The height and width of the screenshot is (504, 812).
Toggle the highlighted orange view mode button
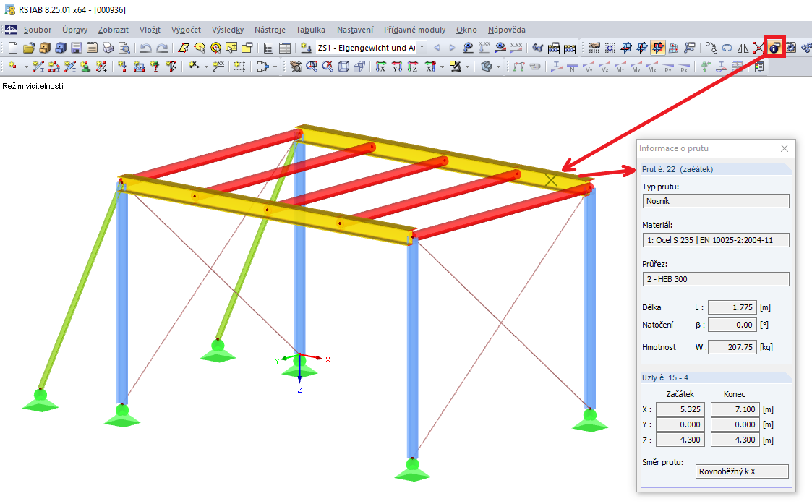coord(658,48)
